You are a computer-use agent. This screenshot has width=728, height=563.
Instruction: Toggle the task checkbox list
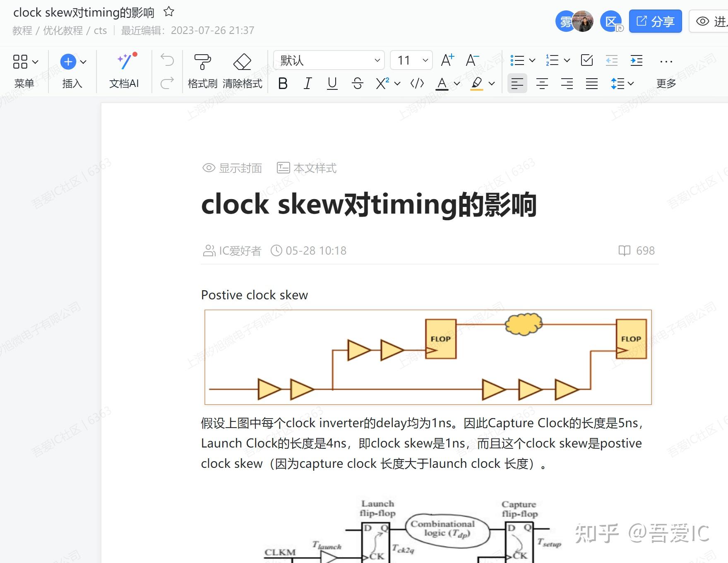587,60
